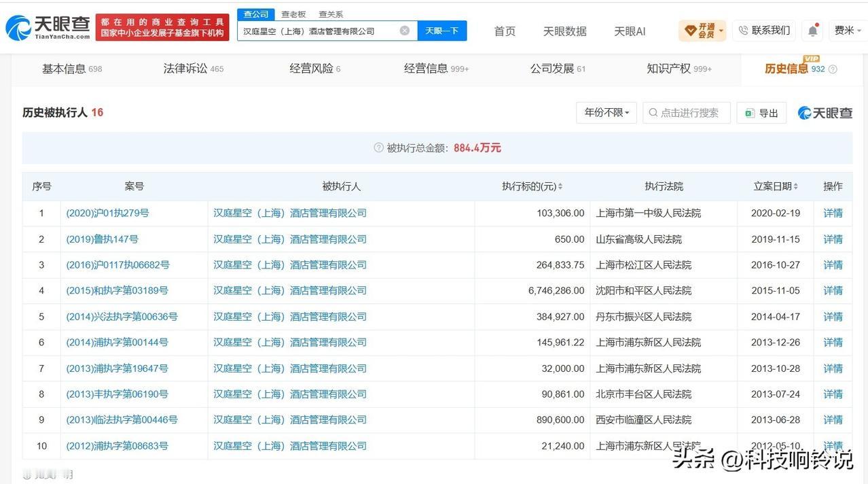This screenshot has height=484, width=868.
Task: Switch to 查公司 search tab
Action: pyautogui.click(x=256, y=14)
